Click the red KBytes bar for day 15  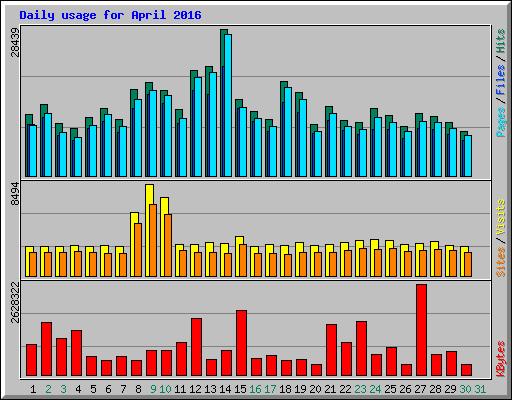coord(241,343)
